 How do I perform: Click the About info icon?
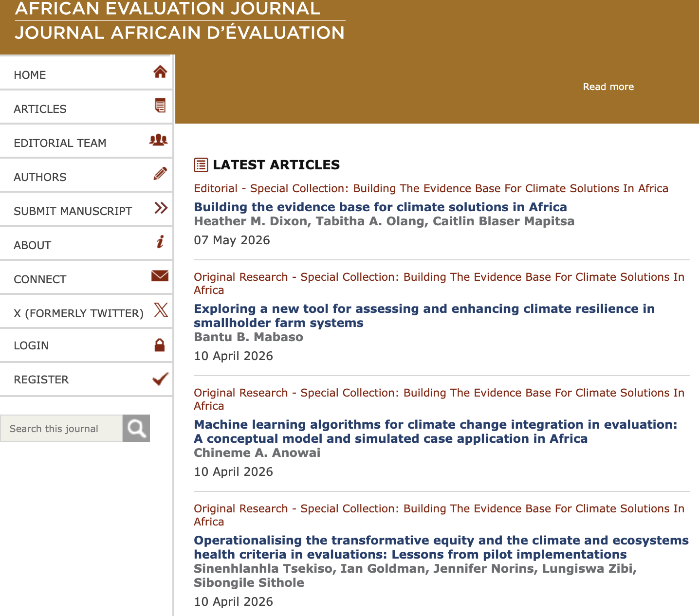click(160, 241)
